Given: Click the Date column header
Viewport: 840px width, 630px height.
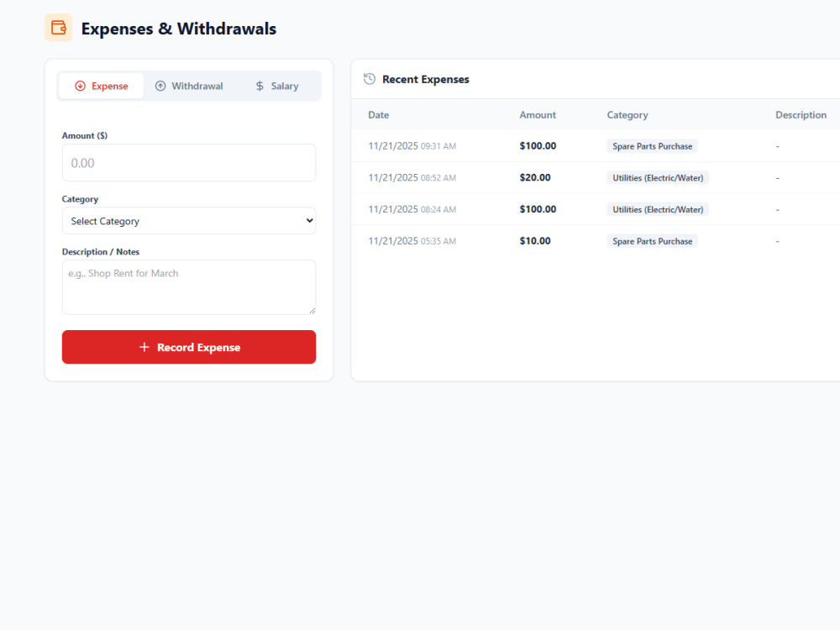Looking at the screenshot, I should pyautogui.click(x=378, y=114).
